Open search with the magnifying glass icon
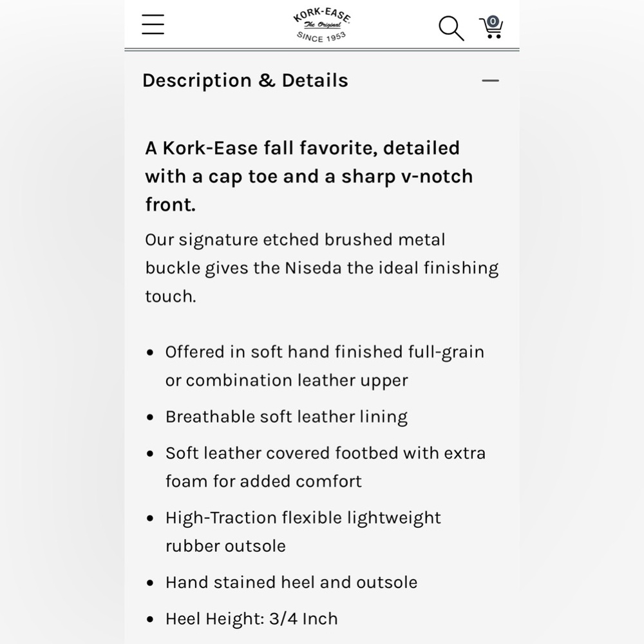Viewport: 644px width, 644px height. click(x=451, y=28)
